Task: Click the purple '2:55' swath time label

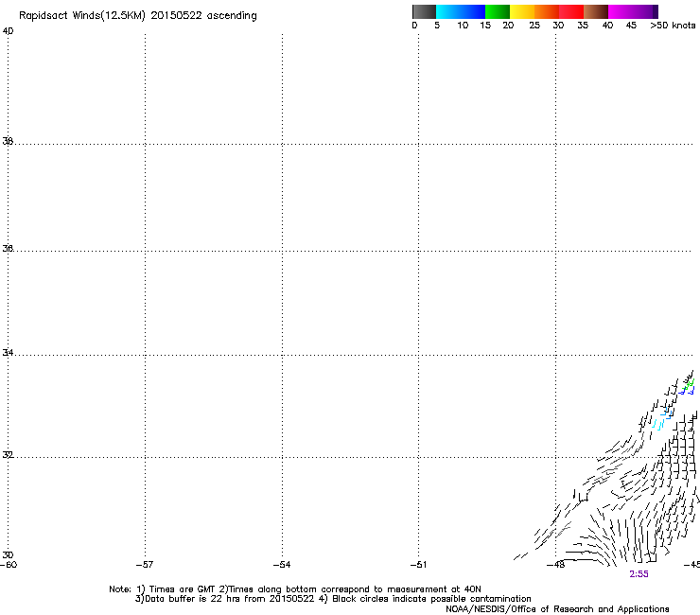Action: pyautogui.click(x=639, y=574)
